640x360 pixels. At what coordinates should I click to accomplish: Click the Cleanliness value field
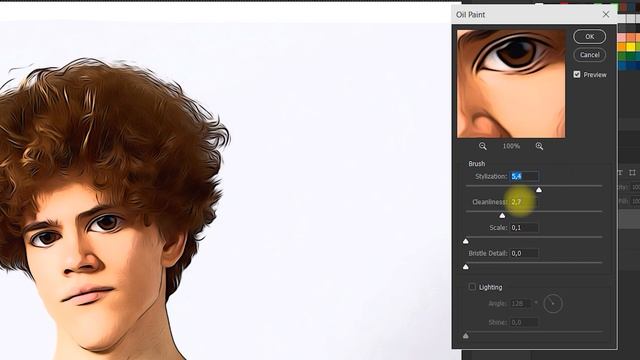pos(524,202)
